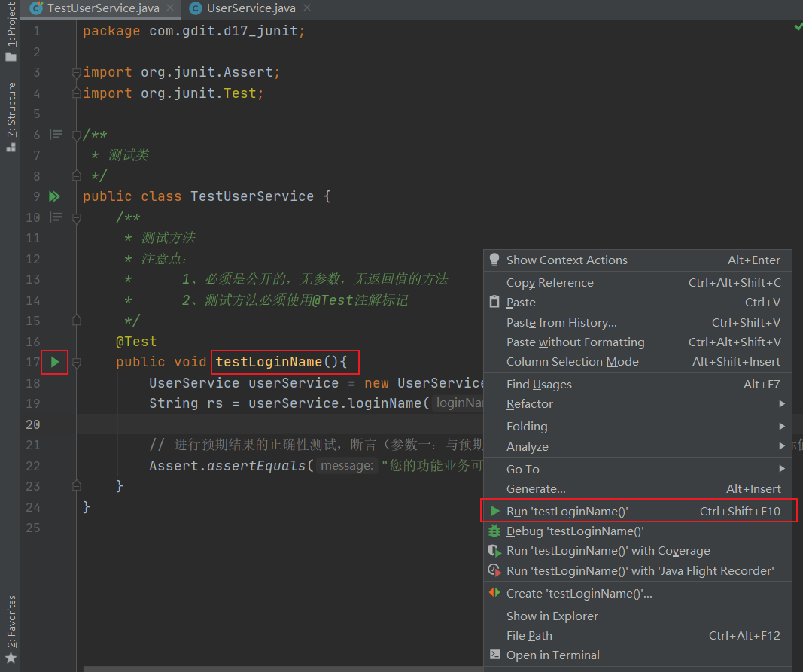The width and height of the screenshot is (803, 672).
Task: Choose Open in Terminal
Action: [552, 655]
